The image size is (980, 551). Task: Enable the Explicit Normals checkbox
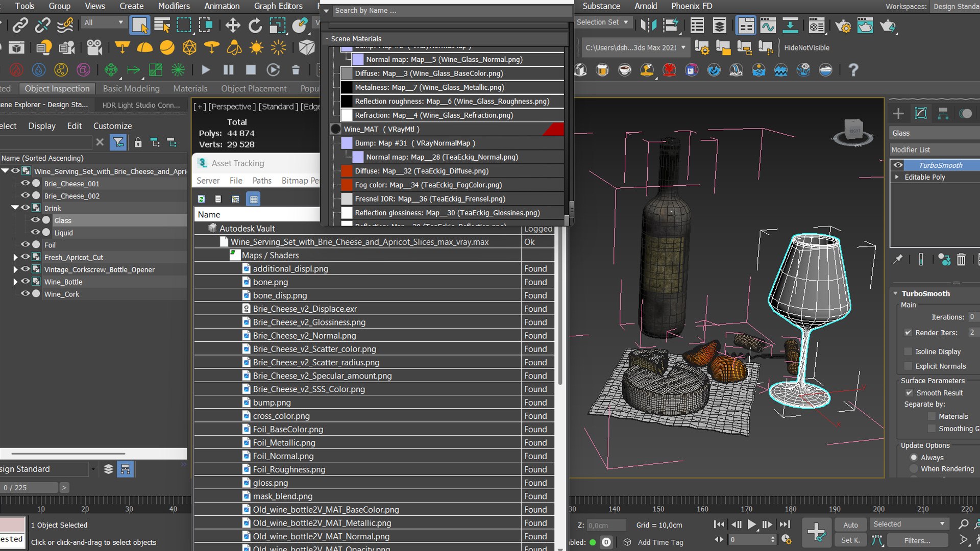908,366
